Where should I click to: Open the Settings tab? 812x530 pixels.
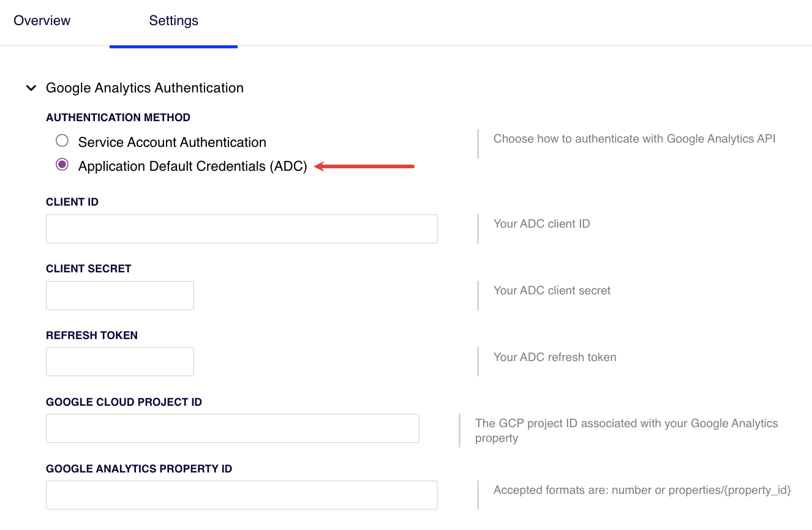(x=173, y=21)
